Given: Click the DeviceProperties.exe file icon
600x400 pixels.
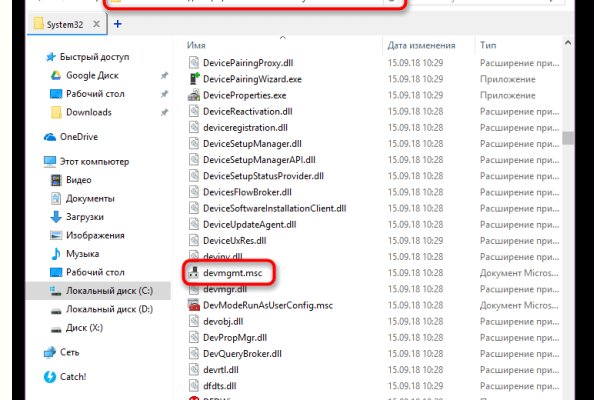Looking at the screenshot, I should [x=195, y=95].
